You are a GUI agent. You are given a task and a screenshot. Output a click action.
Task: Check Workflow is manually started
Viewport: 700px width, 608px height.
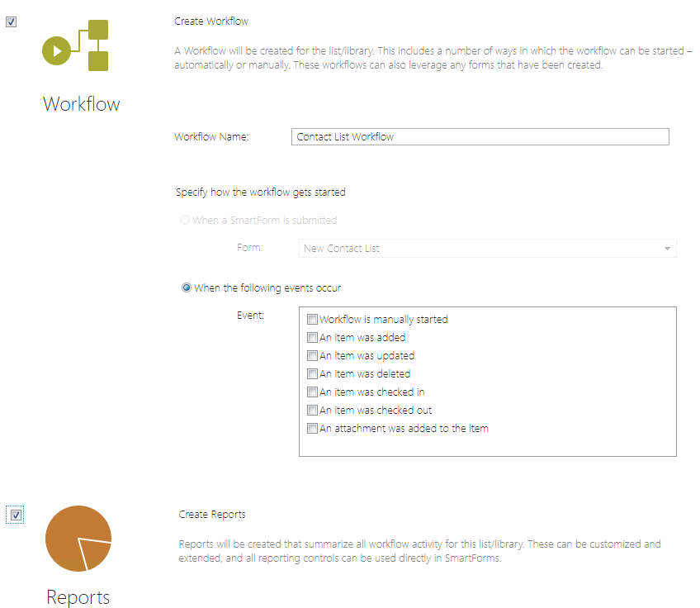312,320
